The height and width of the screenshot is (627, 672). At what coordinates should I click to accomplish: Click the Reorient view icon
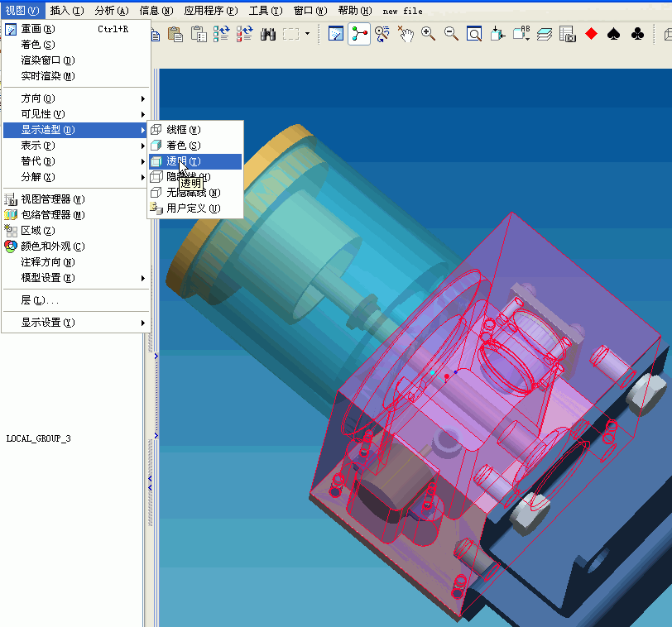[x=497, y=34]
